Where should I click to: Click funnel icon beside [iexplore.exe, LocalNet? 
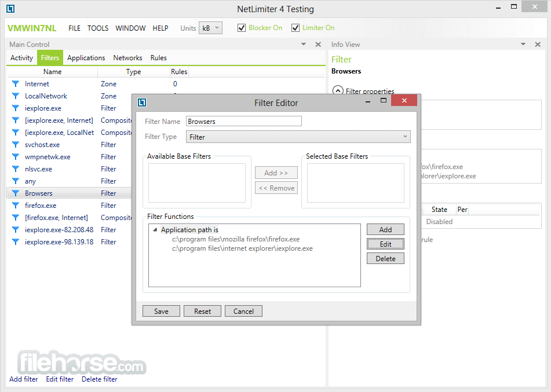tap(16, 133)
